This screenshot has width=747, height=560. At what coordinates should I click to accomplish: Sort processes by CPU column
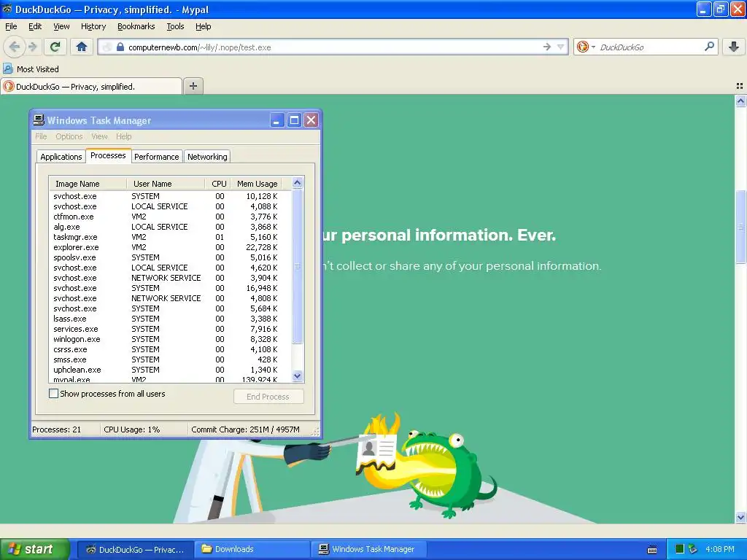pos(219,184)
